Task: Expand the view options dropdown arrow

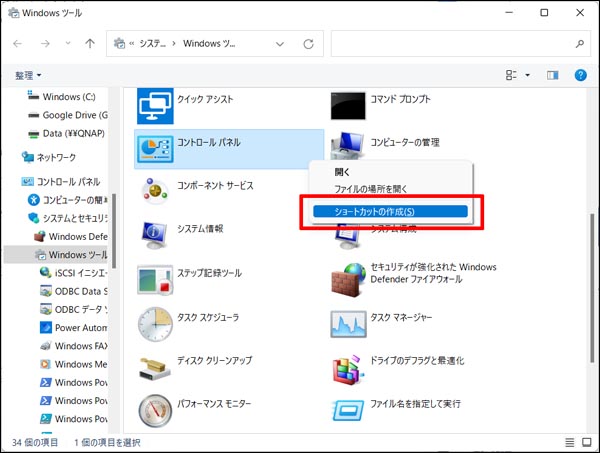Action: coord(526,75)
